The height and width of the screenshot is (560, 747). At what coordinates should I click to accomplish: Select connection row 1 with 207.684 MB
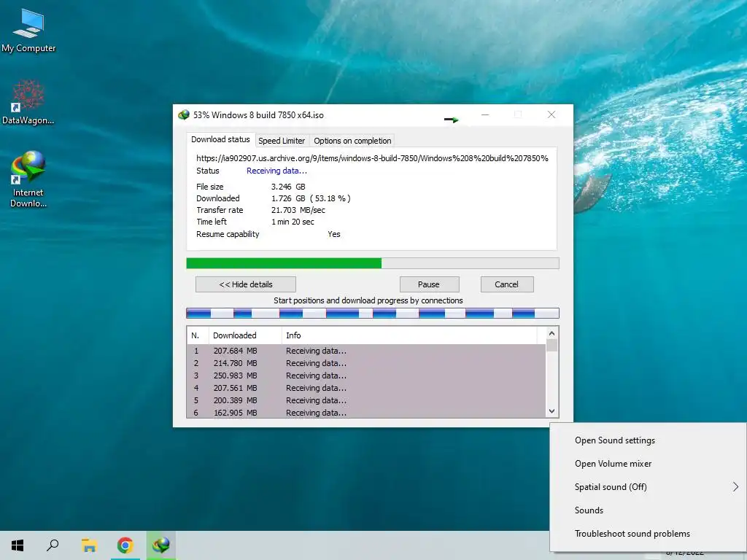point(366,351)
